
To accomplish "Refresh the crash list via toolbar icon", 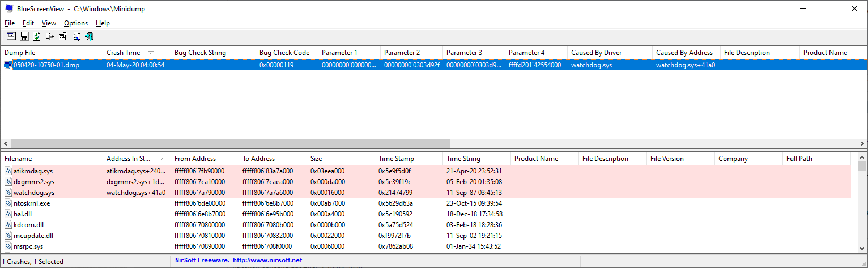I will point(37,36).
